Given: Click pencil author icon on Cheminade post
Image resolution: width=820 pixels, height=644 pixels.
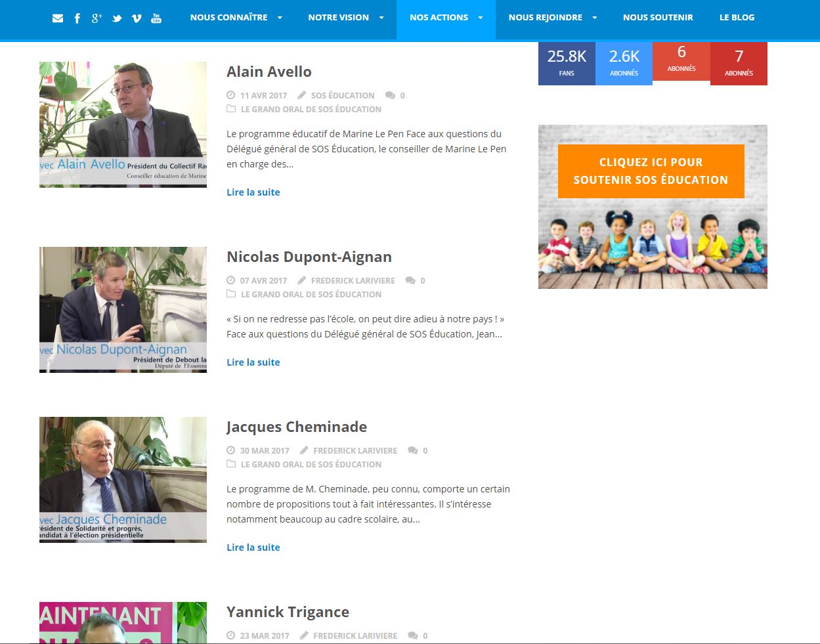Looking at the screenshot, I should (x=304, y=450).
